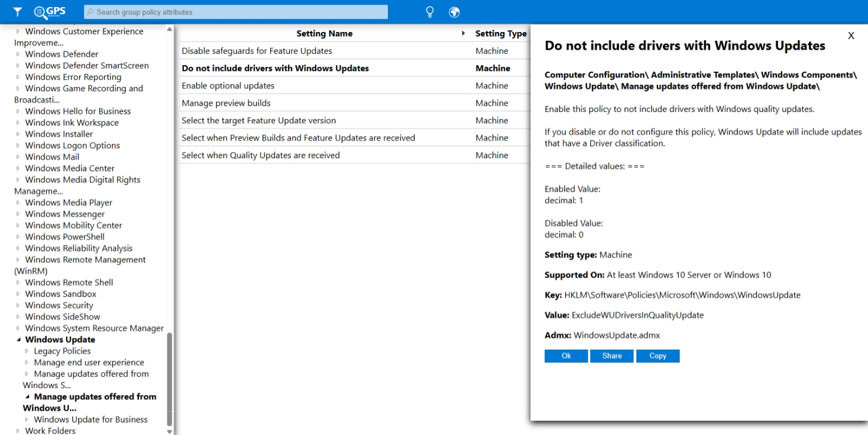Click the tree scrollbar down arrow
Screen dimensions: 868x435
170,431
